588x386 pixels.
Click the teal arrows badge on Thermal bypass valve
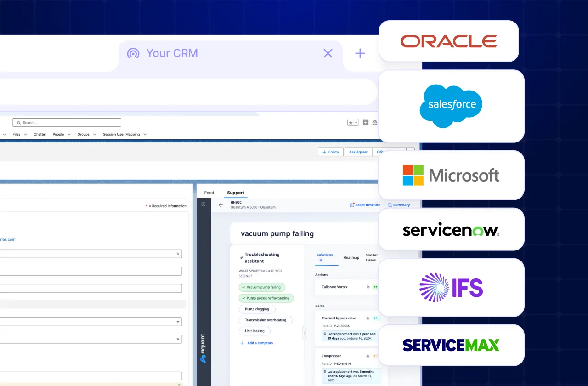[x=377, y=318]
